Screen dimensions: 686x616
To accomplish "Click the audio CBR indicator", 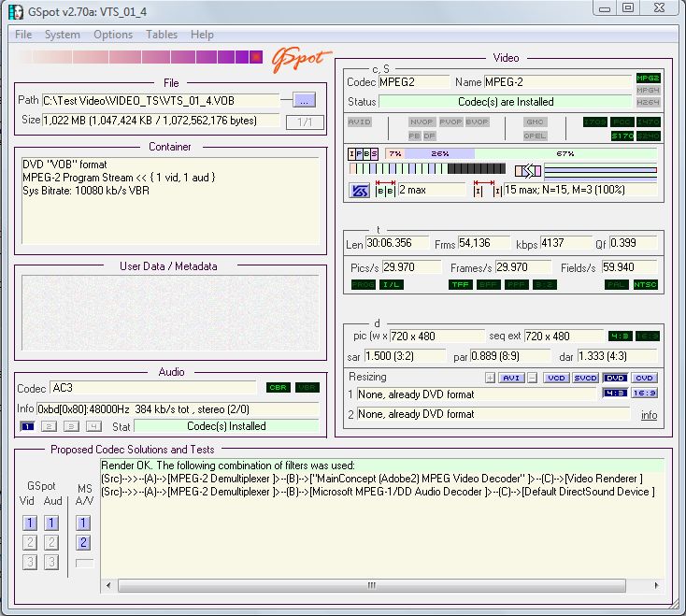I will point(279,388).
